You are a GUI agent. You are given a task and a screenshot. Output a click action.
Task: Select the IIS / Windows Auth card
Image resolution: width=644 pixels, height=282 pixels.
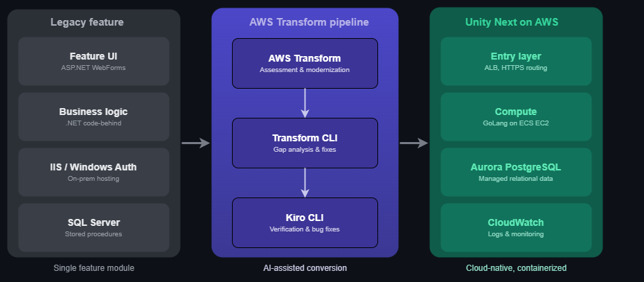pyautogui.click(x=93, y=173)
